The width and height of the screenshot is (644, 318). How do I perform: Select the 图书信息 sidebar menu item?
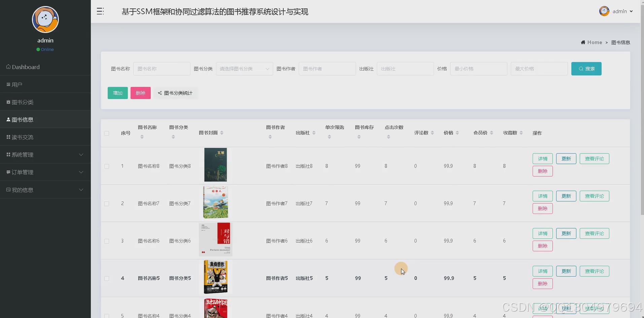[45, 120]
